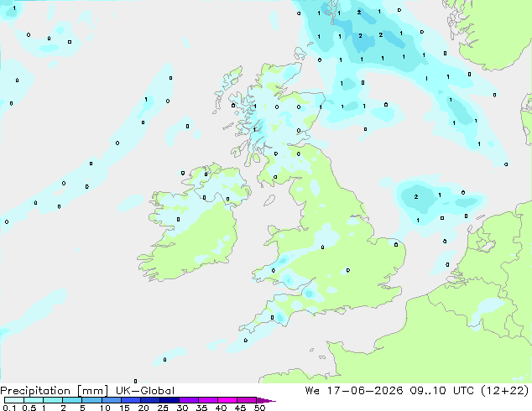The height and width of the screenshot is (411, 532).
Task: Click the 35–40 mm magenta legend swatch
Action: pos(207,400)
